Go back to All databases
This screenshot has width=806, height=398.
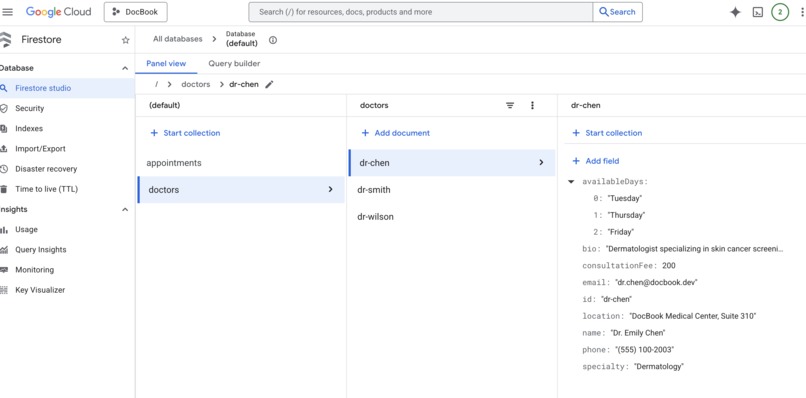(177, 39)
